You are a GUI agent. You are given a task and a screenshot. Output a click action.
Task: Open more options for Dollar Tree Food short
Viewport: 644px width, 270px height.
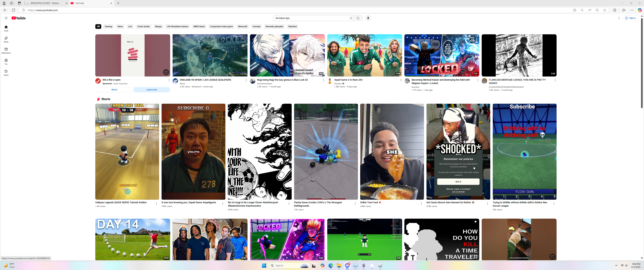tap(421, 204)
